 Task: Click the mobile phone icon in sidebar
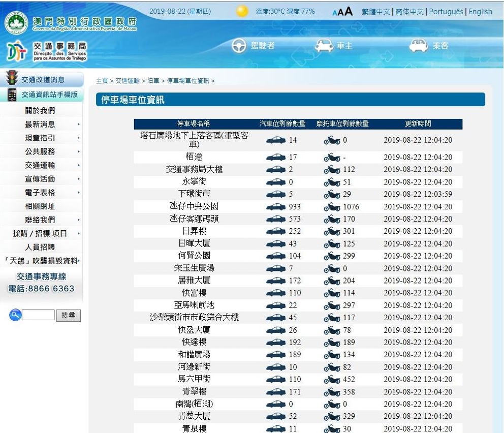(x=12, y=95)
